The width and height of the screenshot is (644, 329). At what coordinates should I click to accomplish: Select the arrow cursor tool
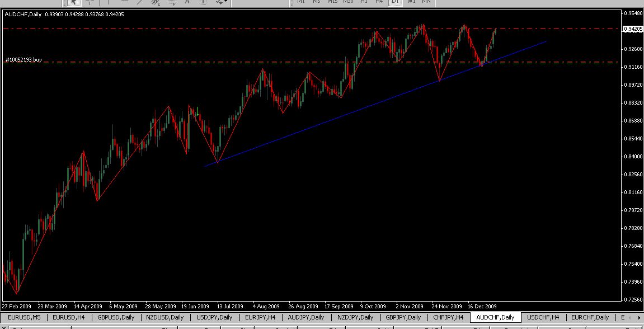click(73, 2)
